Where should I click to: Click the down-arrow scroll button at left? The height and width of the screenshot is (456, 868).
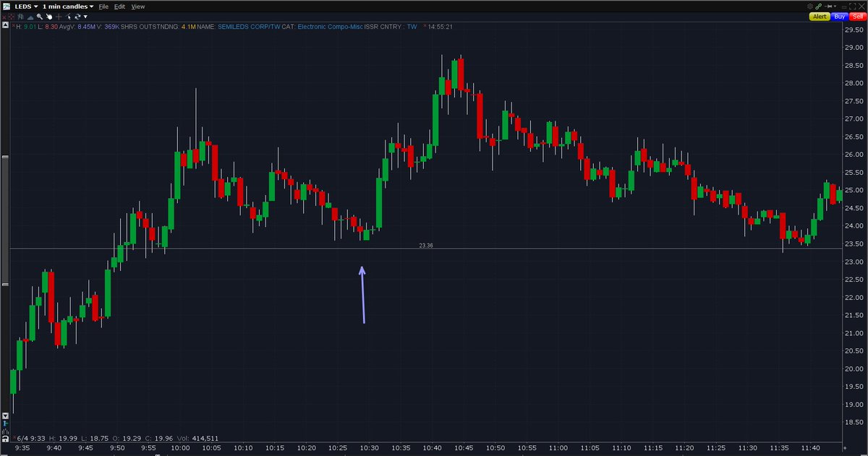(x=5, y=416)
